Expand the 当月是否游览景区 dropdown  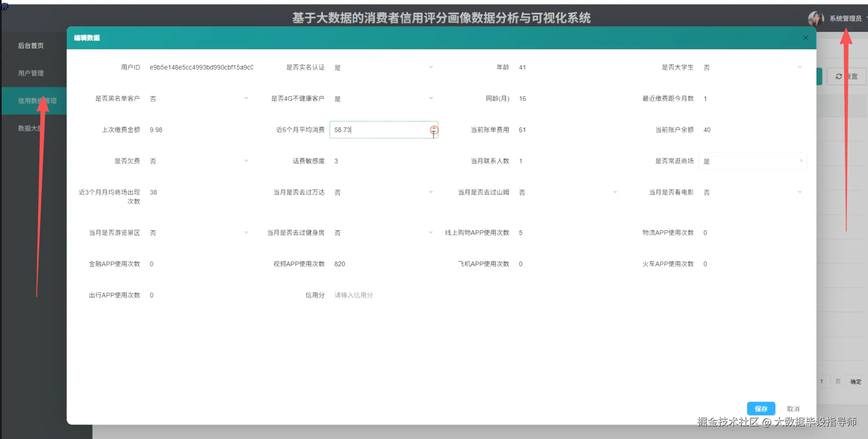point(246,232)
